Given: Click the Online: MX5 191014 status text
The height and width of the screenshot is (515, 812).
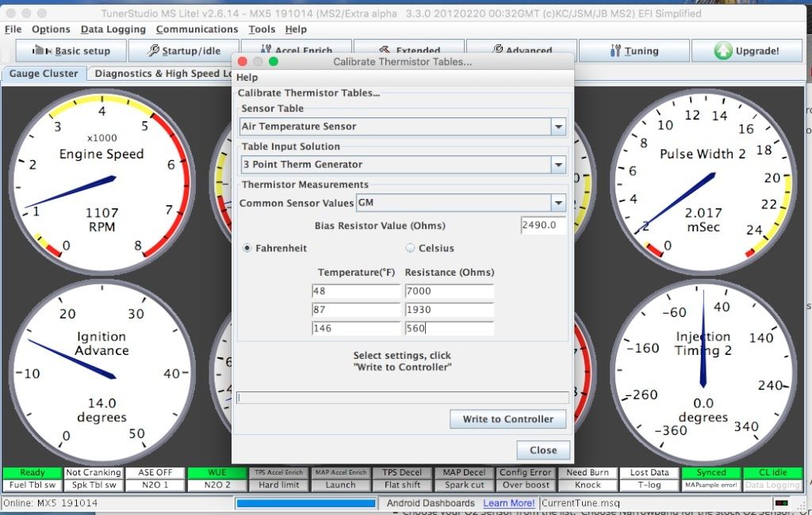Looking at the screenshot, I should pyautogui.click(x=50, y=502).
